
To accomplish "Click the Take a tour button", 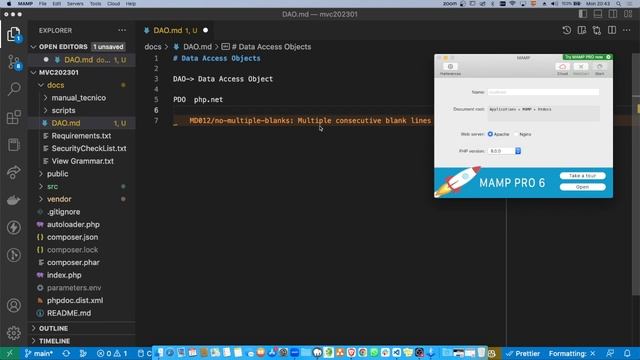I will pos(582,176).
